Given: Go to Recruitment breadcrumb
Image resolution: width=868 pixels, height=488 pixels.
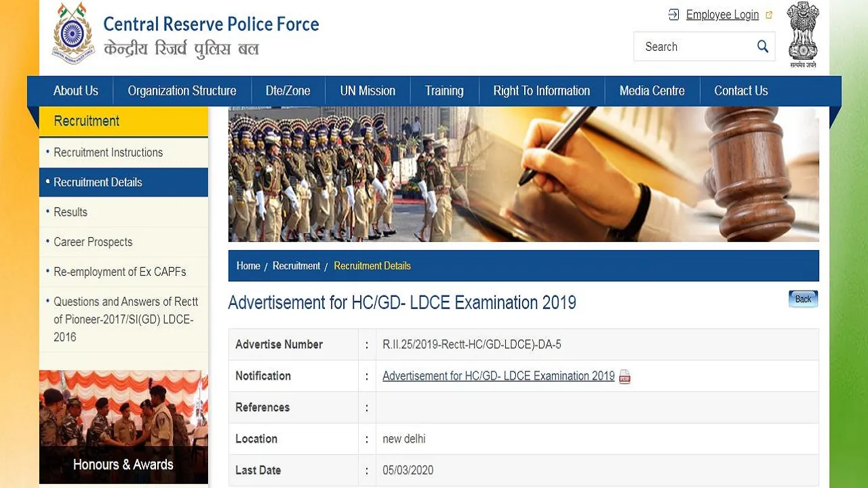Looking at the screenshot, I should coord(296,266).
